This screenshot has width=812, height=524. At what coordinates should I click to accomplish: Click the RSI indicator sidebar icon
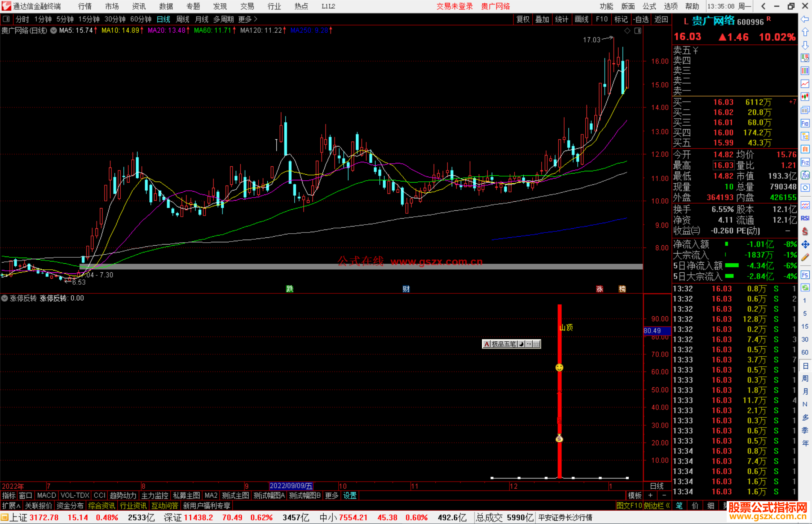[805, 218]
